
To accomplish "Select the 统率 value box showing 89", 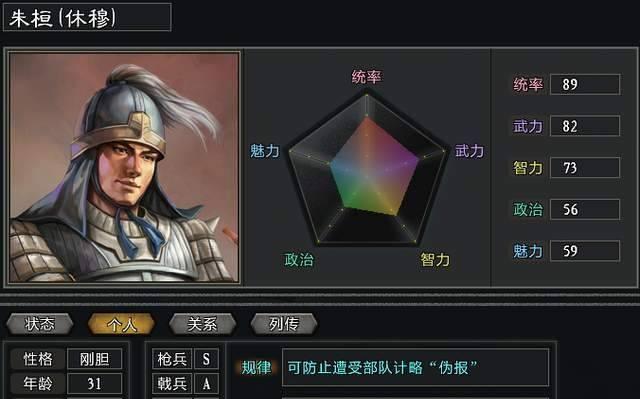I will tap(585, 84).
